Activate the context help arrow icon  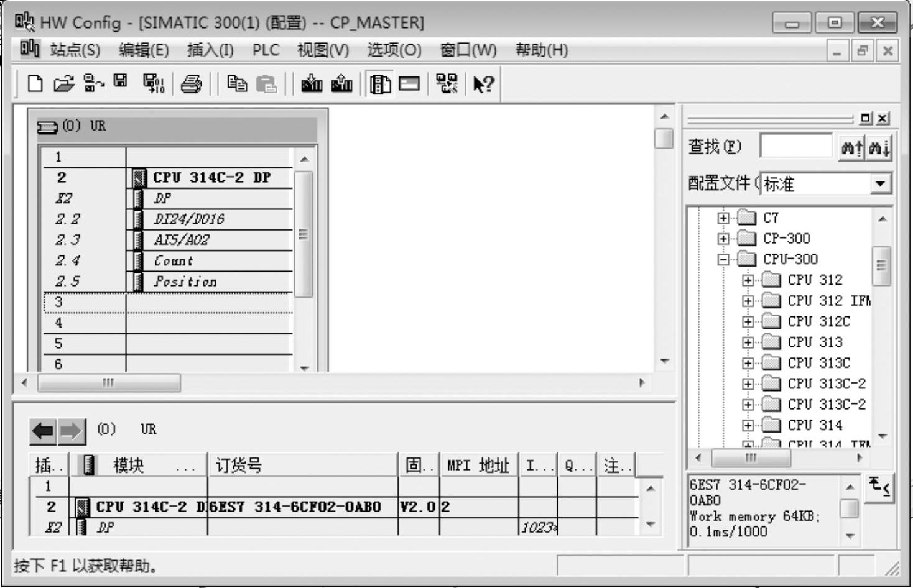(483, 83)
